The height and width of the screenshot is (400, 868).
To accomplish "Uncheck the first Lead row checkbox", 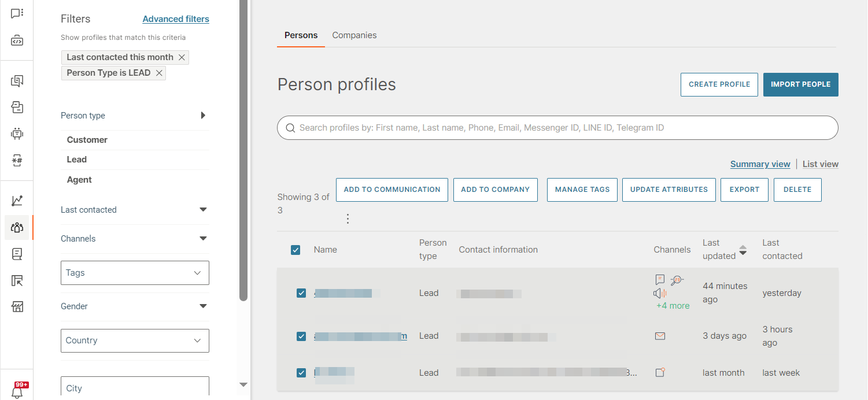I will pos(301,293).
